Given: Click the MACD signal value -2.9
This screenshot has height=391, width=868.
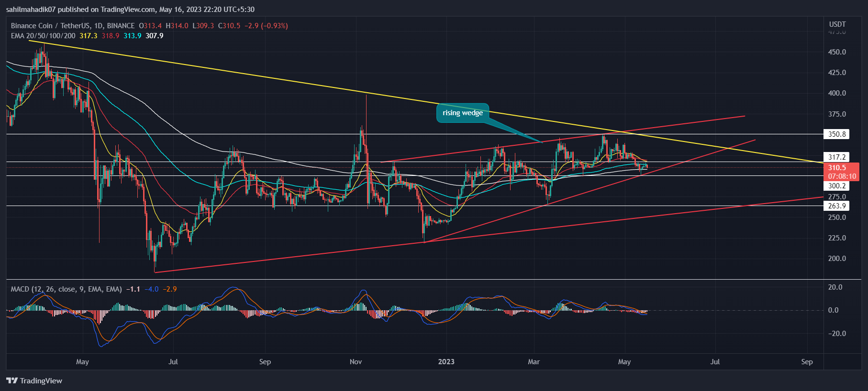Looking at the screenshot, I should click(x=170, y=289).
